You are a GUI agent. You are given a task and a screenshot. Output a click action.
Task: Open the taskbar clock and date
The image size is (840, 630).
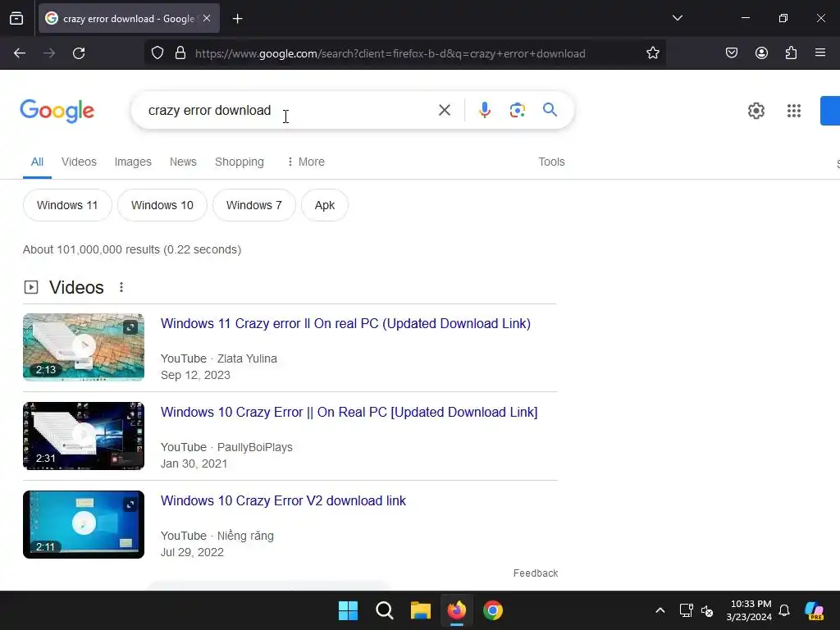click(x=749, y=610)
